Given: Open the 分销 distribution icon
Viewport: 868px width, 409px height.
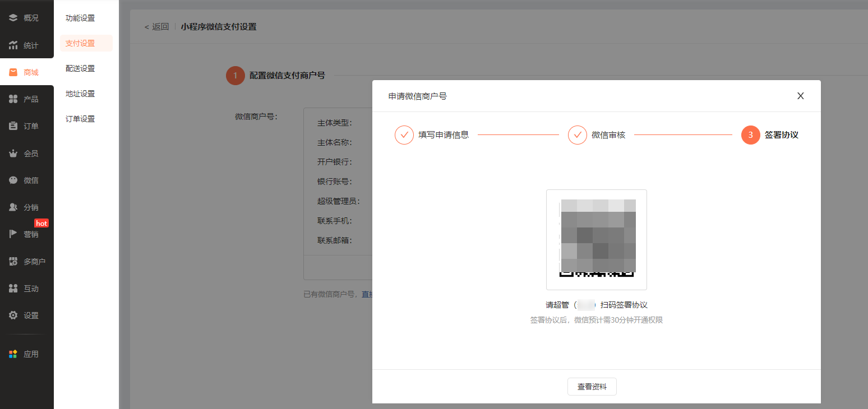Looking at the screenshot, I should point(13,207).
